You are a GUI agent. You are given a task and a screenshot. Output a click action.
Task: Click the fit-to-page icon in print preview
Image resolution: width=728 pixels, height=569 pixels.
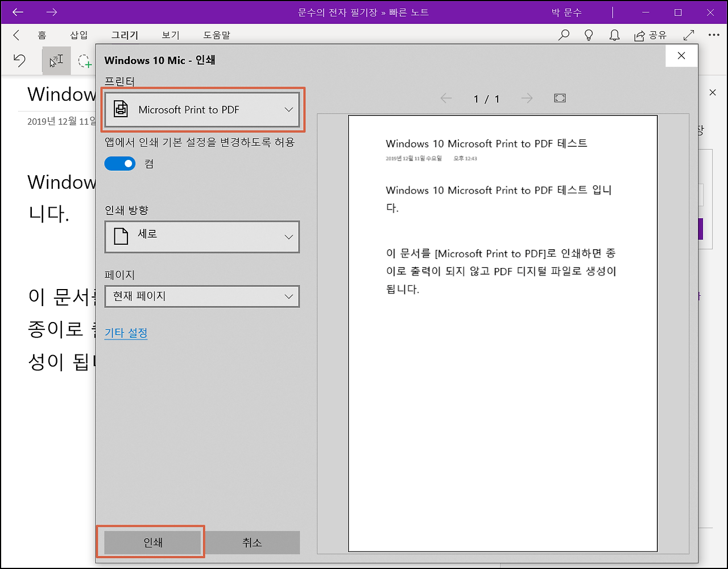coord(560,98)
